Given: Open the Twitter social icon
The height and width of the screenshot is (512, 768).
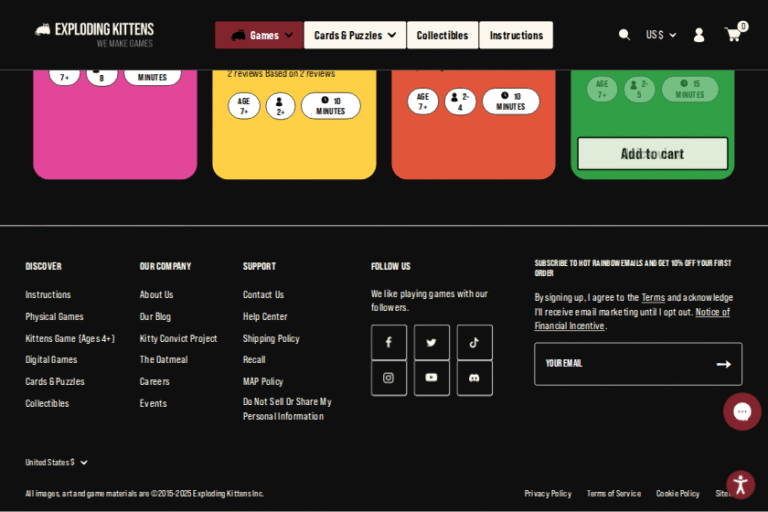Looking at the screenshot, I should click(432, 342).
